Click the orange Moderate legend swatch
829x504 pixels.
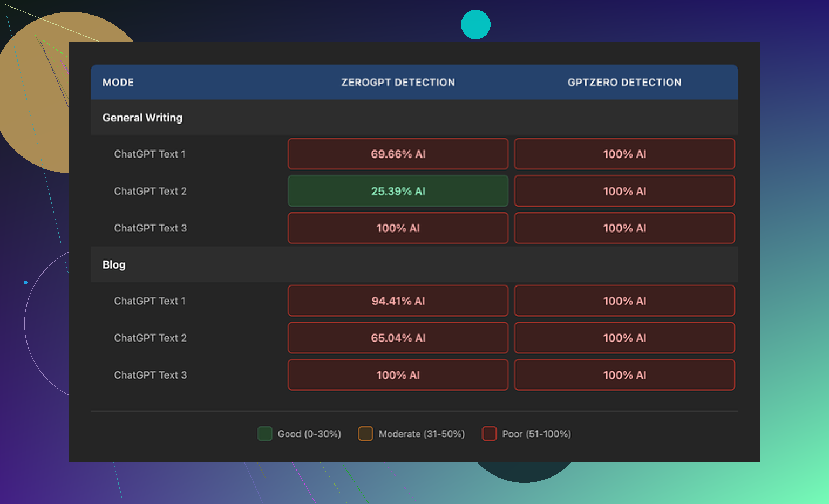[365, 433]
